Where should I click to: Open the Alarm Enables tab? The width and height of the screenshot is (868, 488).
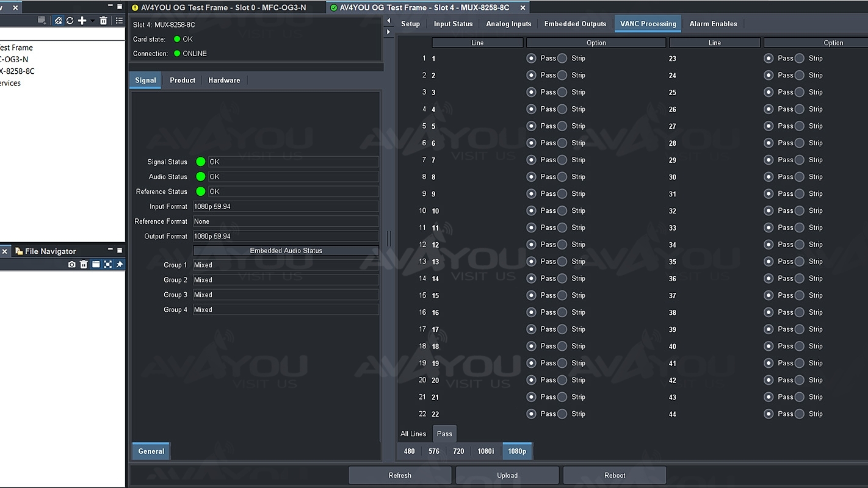(713, 24)
